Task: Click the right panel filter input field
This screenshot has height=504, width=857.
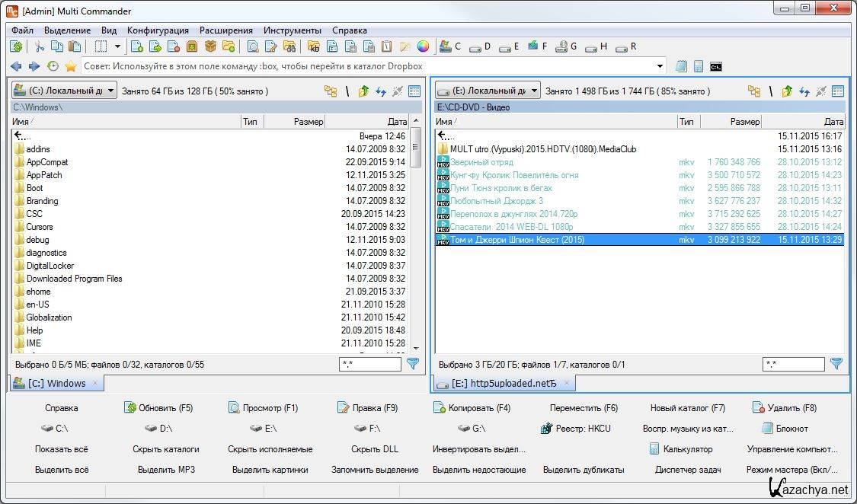Action: click(x=793, y=364)
